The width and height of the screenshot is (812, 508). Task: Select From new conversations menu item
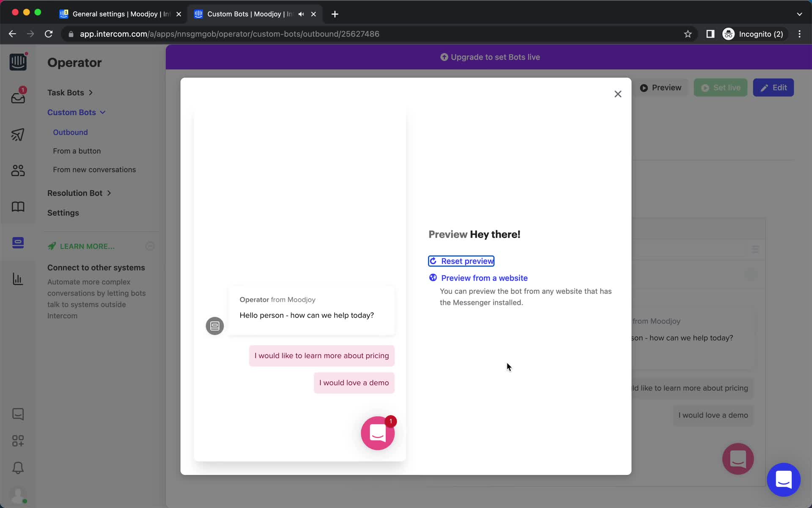coord(94,169)
